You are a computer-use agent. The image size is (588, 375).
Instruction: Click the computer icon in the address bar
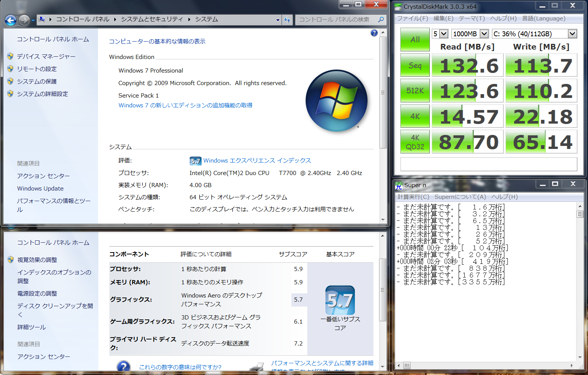tap(42, 19)
